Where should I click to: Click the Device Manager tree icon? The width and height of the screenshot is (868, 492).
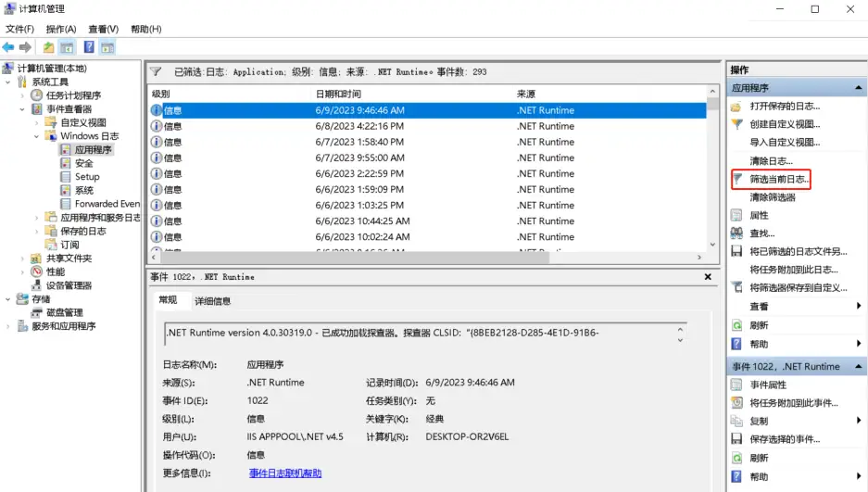click(x=37, y=285)
